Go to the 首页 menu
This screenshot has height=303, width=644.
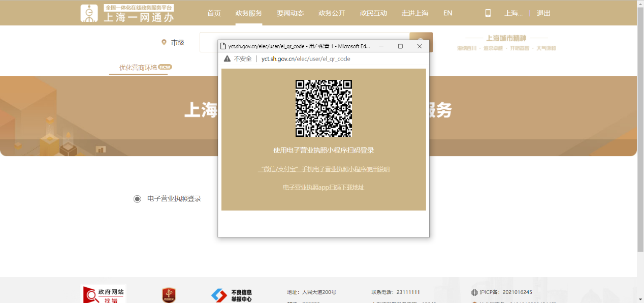[x=214, y=13]
